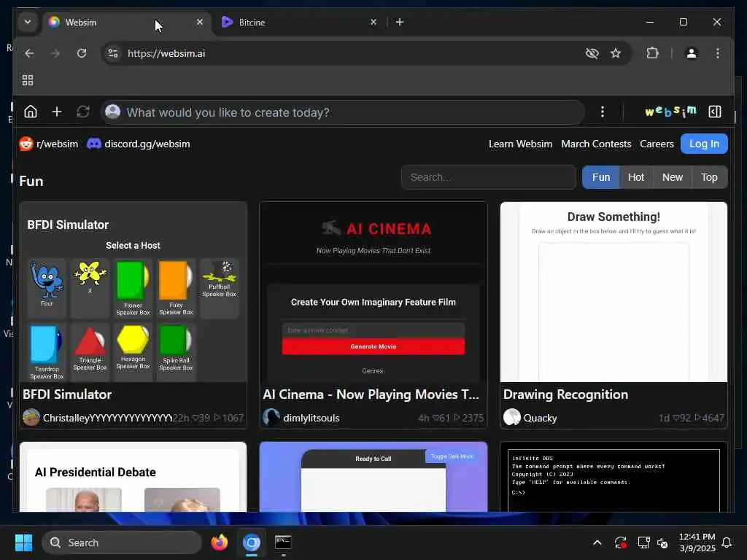Toggle the Websim sidebar panel icon
The image size is (747, 560).
click(x=715, y=112)
